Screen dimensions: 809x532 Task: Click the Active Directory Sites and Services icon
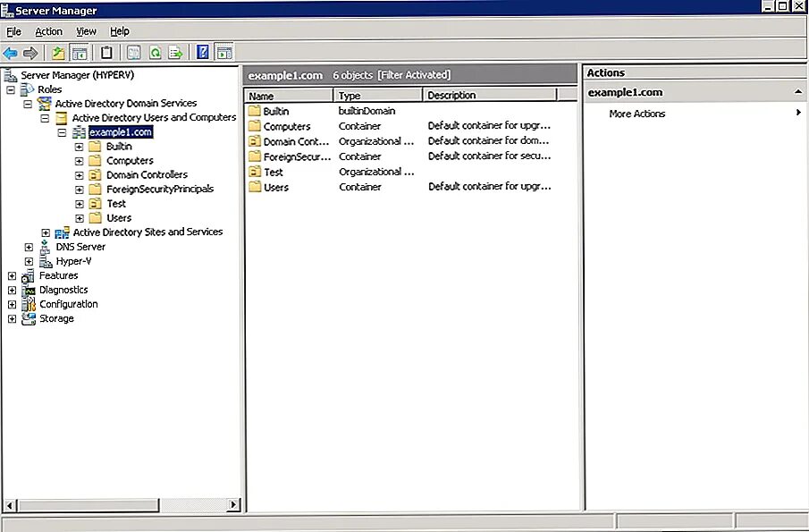point(62,232)
